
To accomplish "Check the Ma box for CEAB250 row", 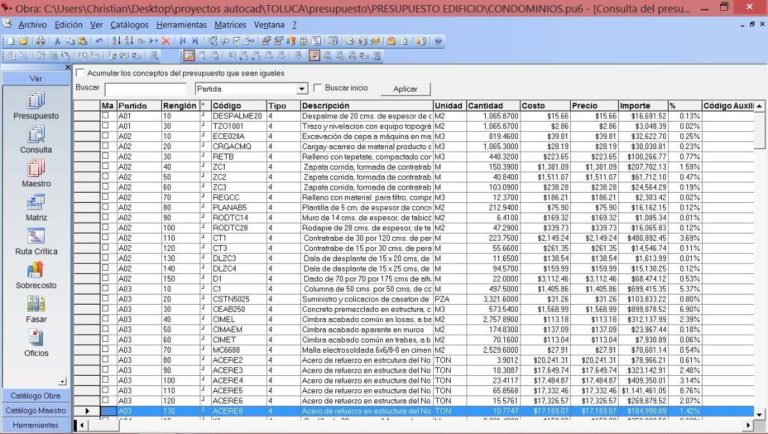I will click(105, 309).
